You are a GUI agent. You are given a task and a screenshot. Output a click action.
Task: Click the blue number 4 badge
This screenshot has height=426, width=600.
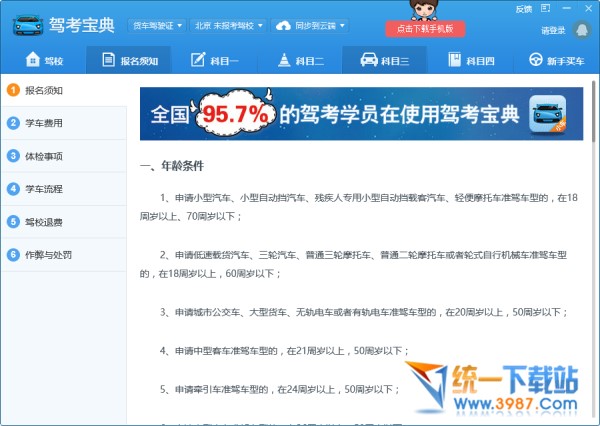coord(13,189)
